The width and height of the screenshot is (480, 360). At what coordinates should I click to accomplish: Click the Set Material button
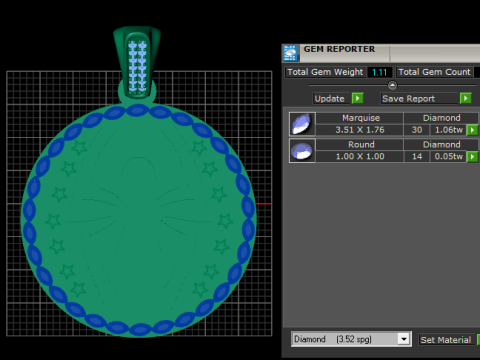[x=446, y=340]
